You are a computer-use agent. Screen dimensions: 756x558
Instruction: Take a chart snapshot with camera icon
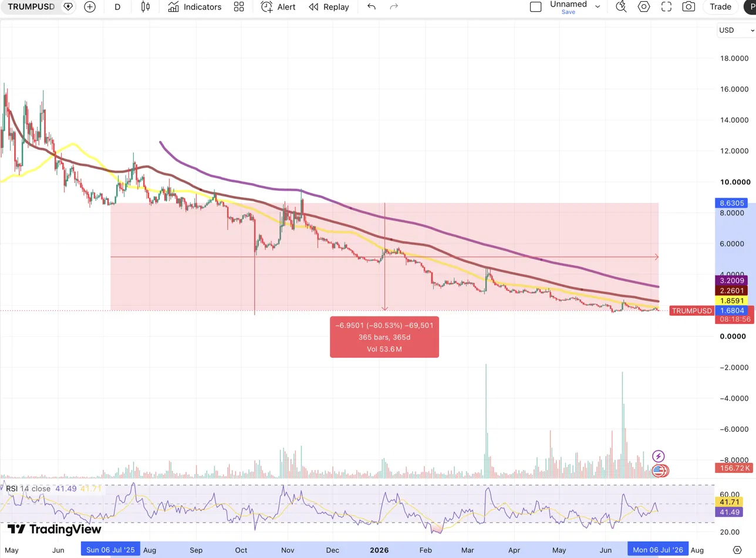[x=689, y=7]
